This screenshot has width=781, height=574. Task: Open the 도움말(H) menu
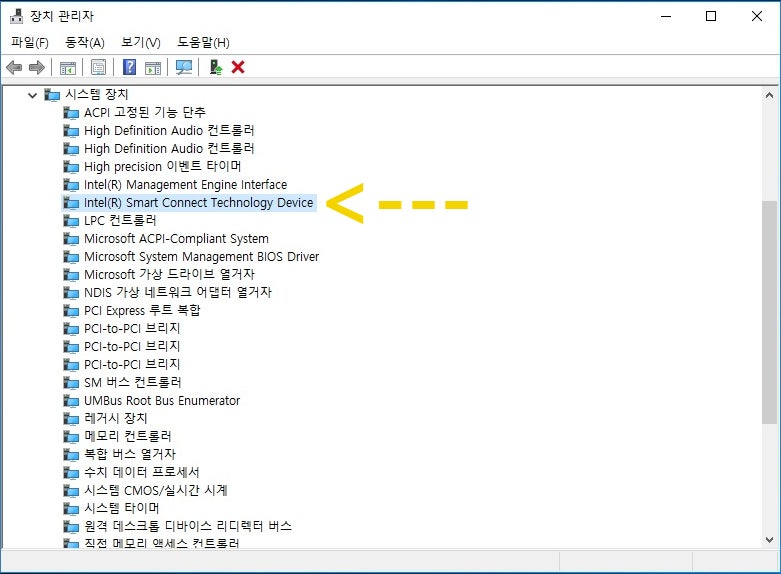tap(203, 42)
